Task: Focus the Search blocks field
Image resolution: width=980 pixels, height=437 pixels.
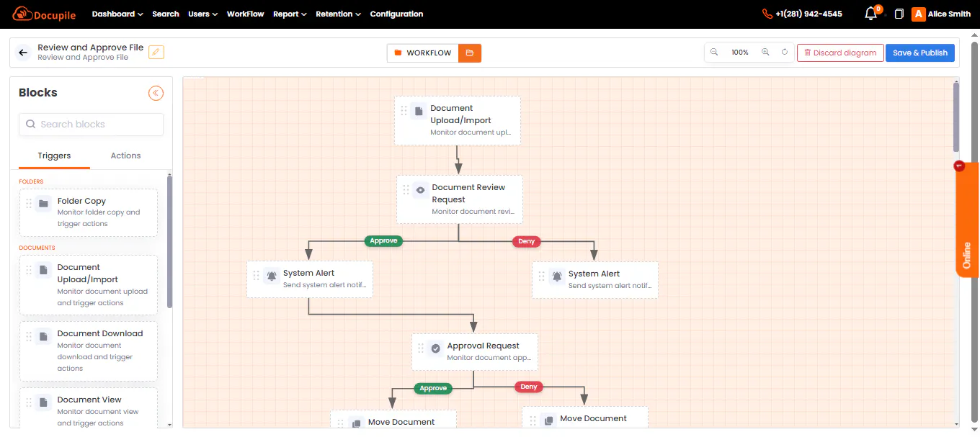Action: (91, 124)
